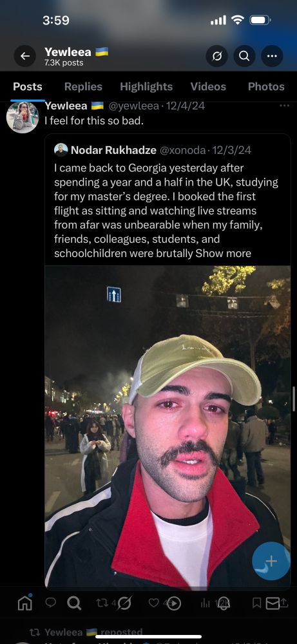Open reply bubble on the post
Image resolution: width=297 pixels, height=644 pixels.
point(50,602)
